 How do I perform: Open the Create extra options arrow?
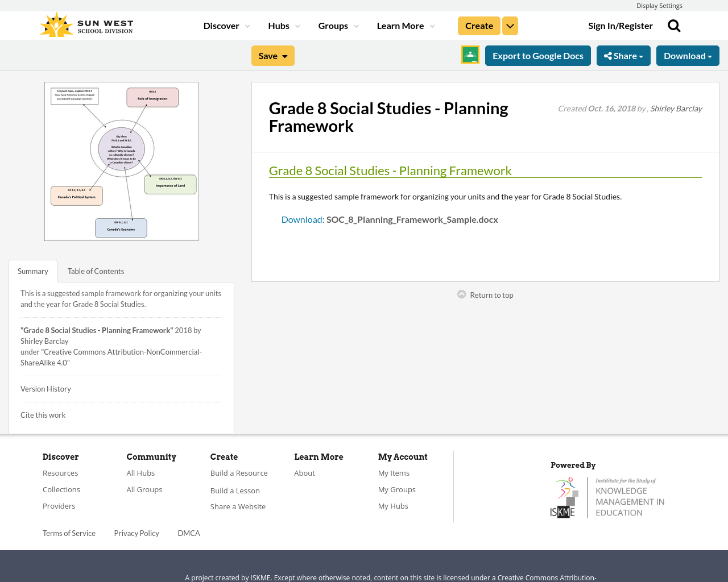tap(510, 25)
